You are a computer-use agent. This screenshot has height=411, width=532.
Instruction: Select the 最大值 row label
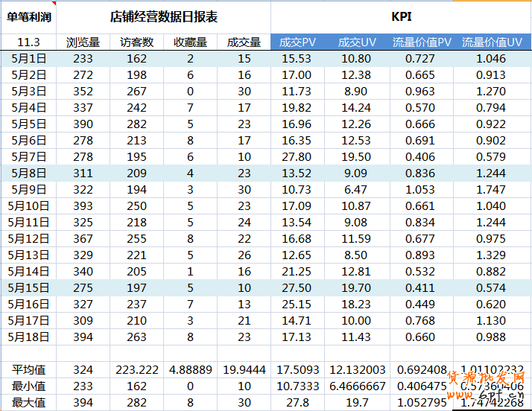pos(28,403)
